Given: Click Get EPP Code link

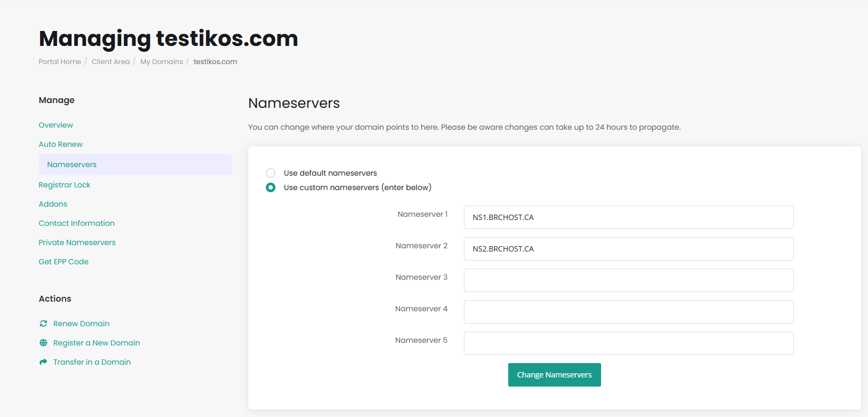Looking at the screenshot, I should (64, 262).
